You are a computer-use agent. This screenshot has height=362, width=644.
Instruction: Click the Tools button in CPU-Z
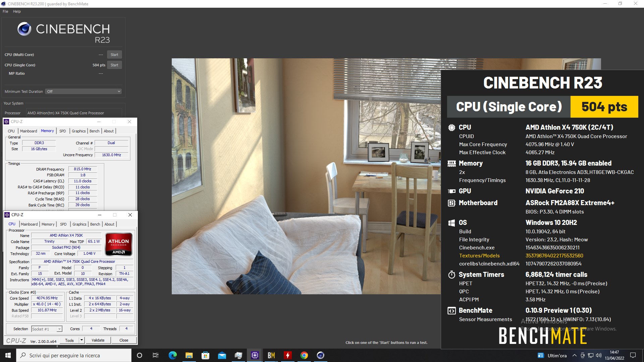tap(69, 340)
